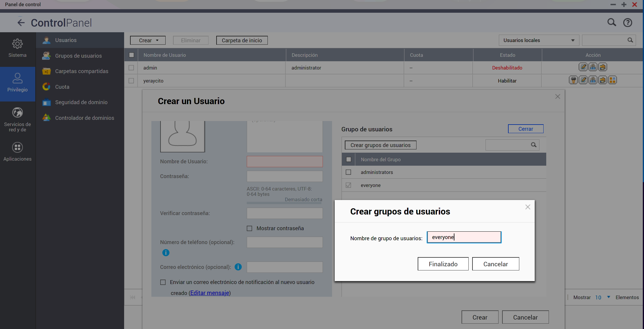The height and width of the screenshot is (329, 644).
Task: Toggle the Mostrar contraseña checkbox
Action: pos(249,228)
